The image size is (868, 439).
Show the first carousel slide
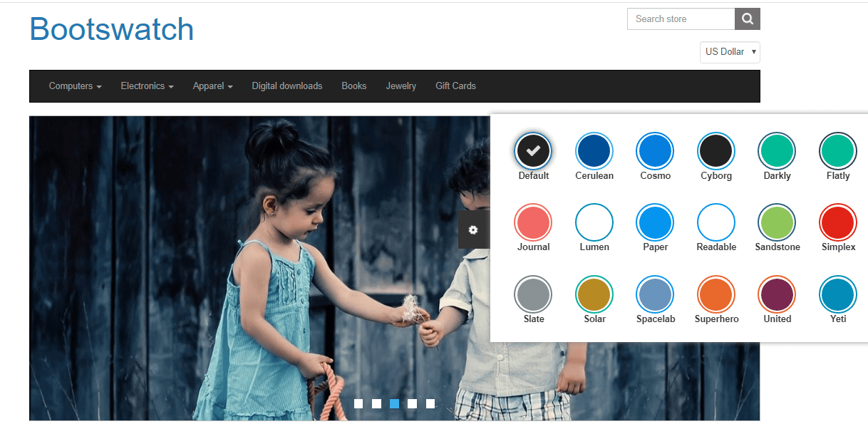358,404
